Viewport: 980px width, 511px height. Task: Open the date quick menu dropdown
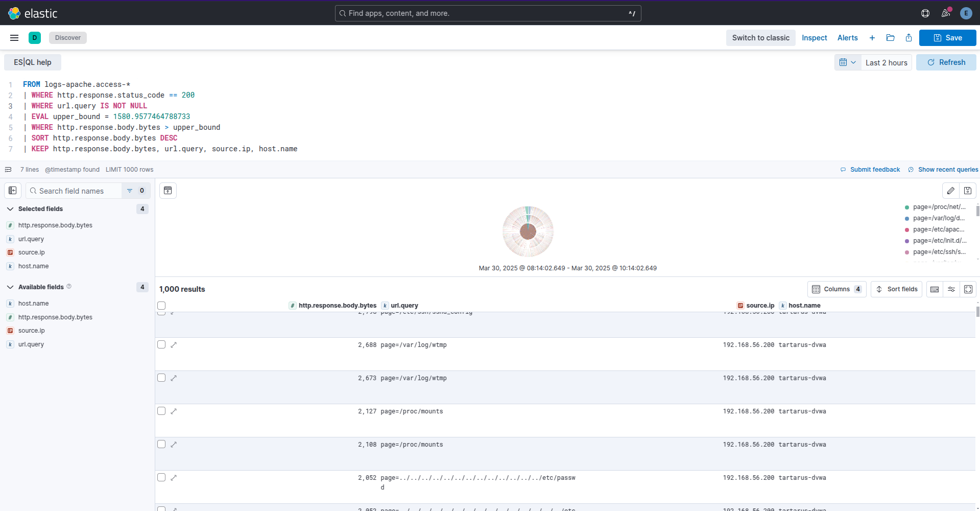[x=847, y=62]
